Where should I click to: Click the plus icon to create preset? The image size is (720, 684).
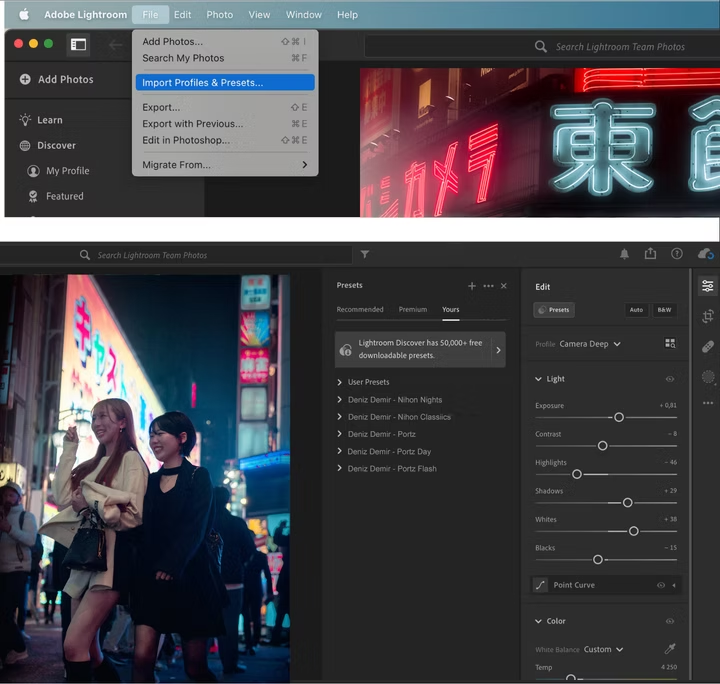point(472,286)
